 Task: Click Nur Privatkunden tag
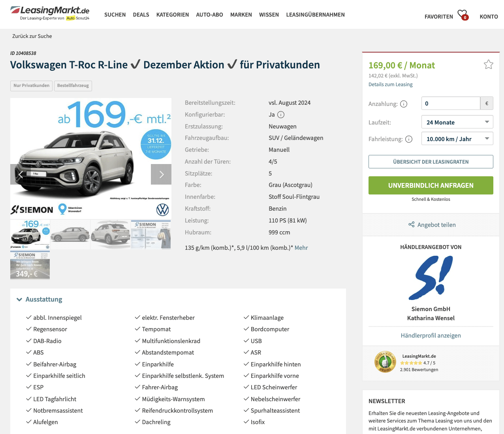click(x=31, y=85)
